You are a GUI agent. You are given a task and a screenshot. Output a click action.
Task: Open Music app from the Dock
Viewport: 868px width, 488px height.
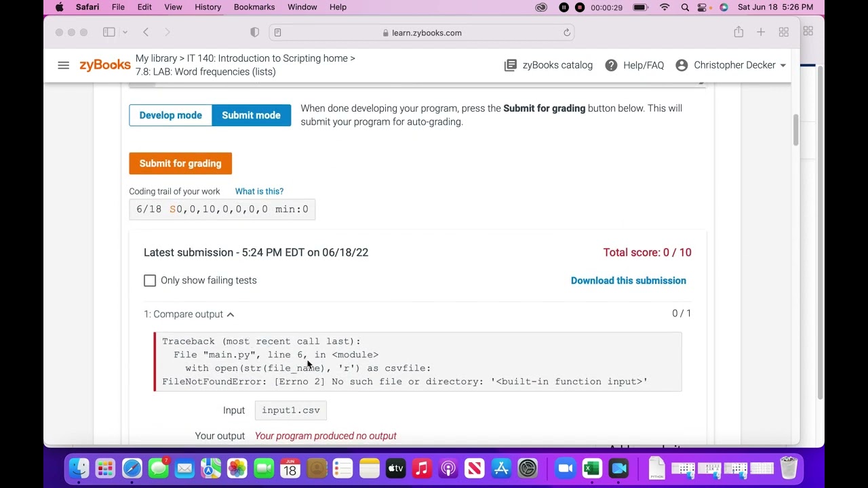422,468
